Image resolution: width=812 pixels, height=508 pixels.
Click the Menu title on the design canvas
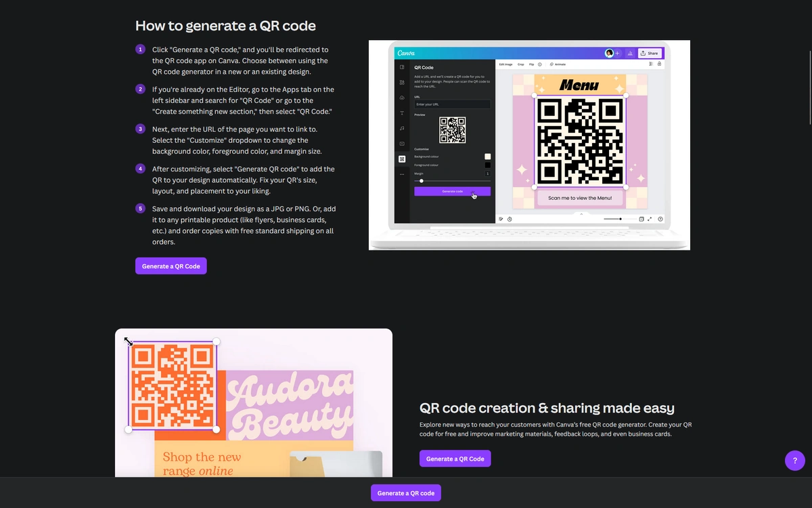tap(579, 85)
